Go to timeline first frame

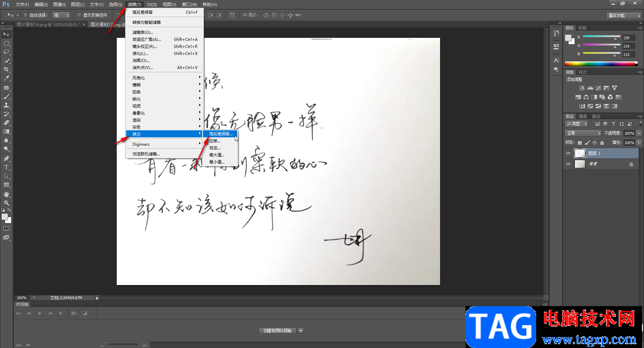click(19, 314)
